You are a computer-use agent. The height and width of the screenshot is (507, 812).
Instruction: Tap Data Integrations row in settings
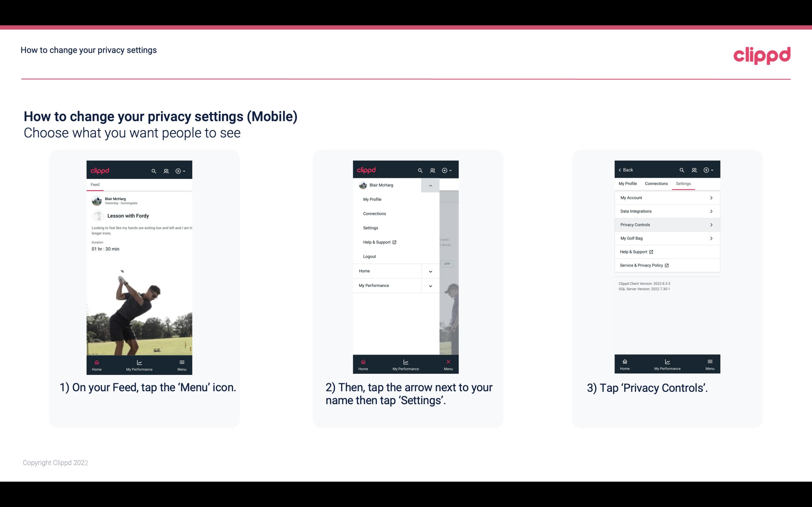point(667,211)
